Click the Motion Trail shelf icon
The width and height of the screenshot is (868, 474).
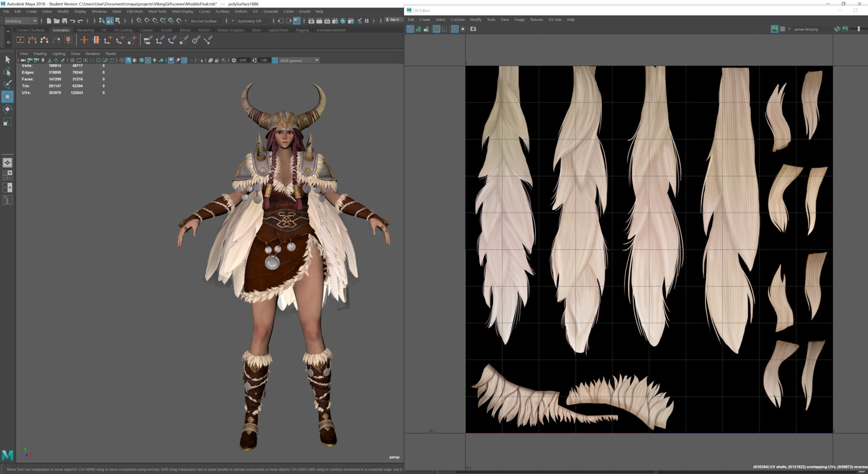(x=33, y=40)
